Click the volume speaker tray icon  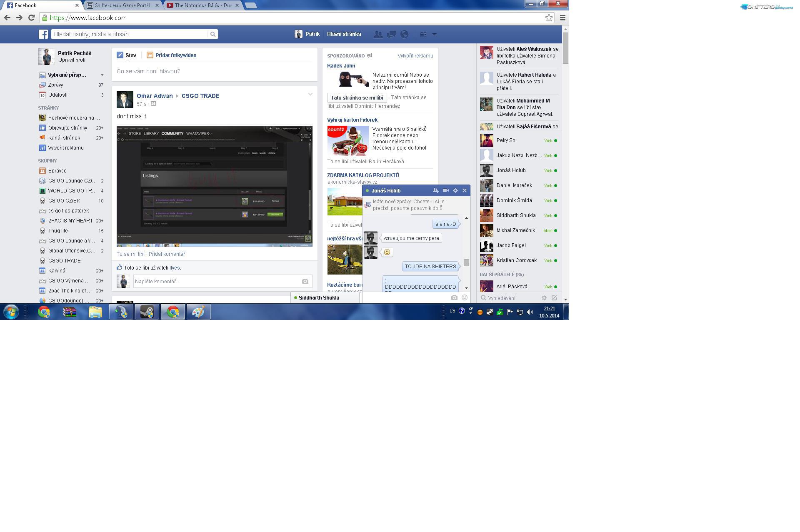tap(530, 312)
